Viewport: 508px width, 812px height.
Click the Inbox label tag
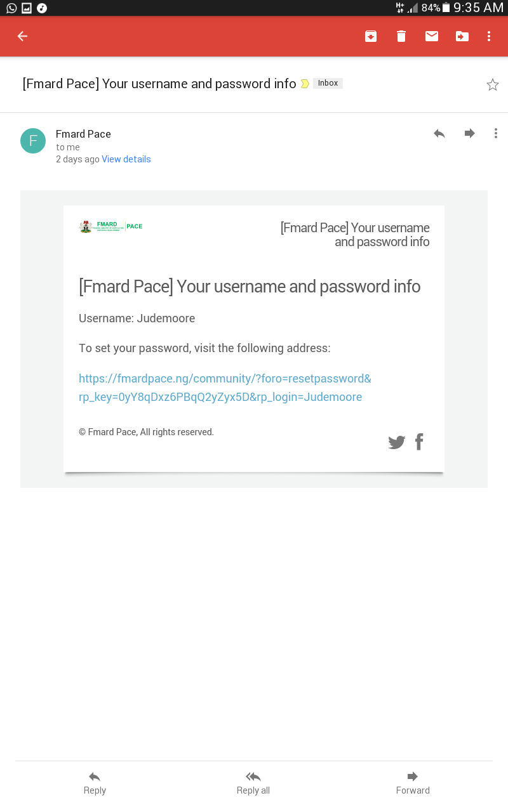328,83
